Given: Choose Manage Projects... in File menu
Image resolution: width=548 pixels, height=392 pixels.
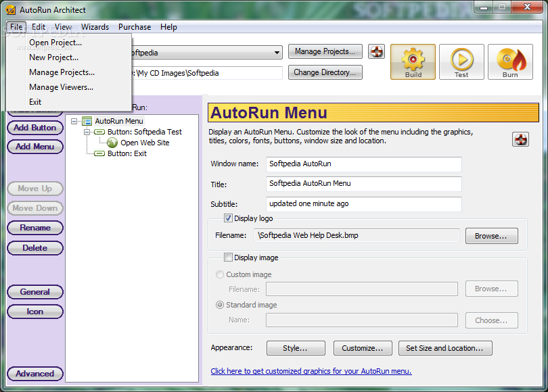Looking at the screenshot, I should coord(68,72).
